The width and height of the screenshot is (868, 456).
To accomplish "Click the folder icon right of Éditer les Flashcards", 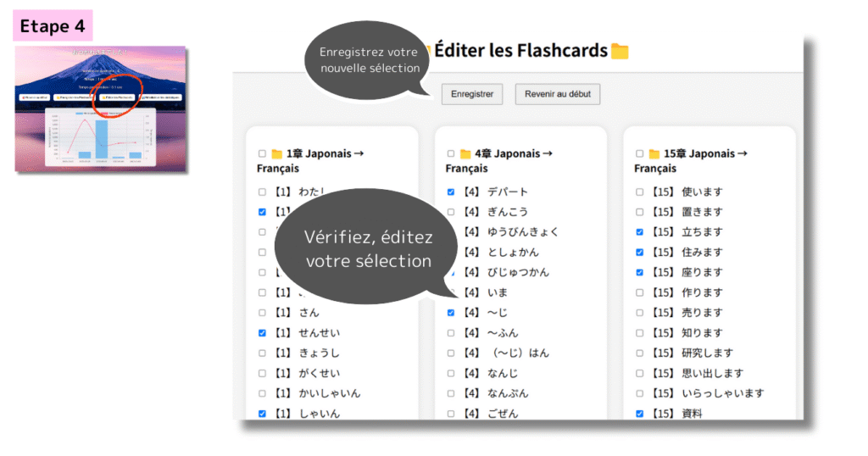I will [x=620, y=51].
